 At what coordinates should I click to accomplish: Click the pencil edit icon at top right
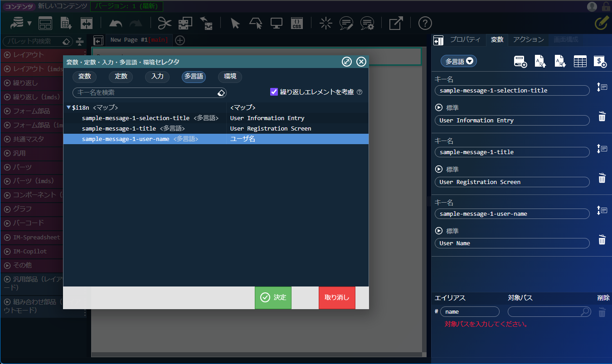(601, 23)
